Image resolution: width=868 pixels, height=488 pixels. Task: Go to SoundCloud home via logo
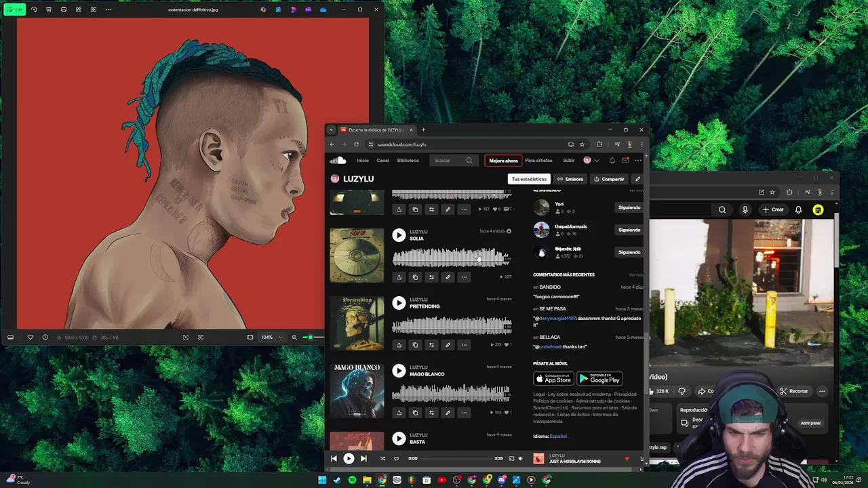point(338,161)
